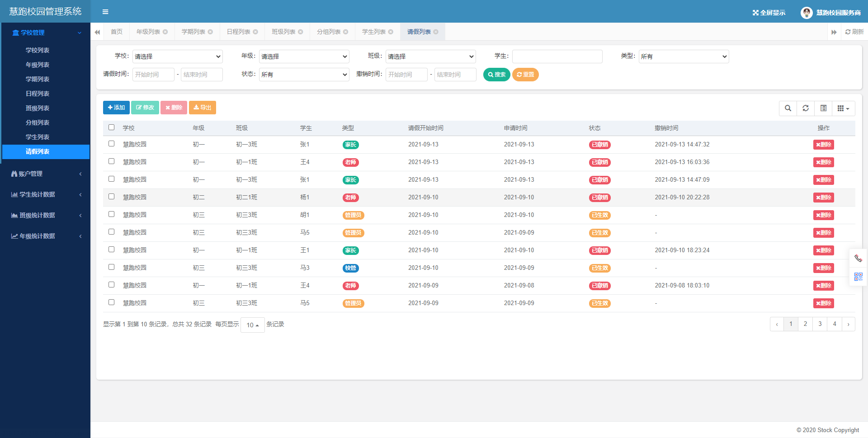Check the row with 撤销时间 14:47:09

(x=112, y=179)
